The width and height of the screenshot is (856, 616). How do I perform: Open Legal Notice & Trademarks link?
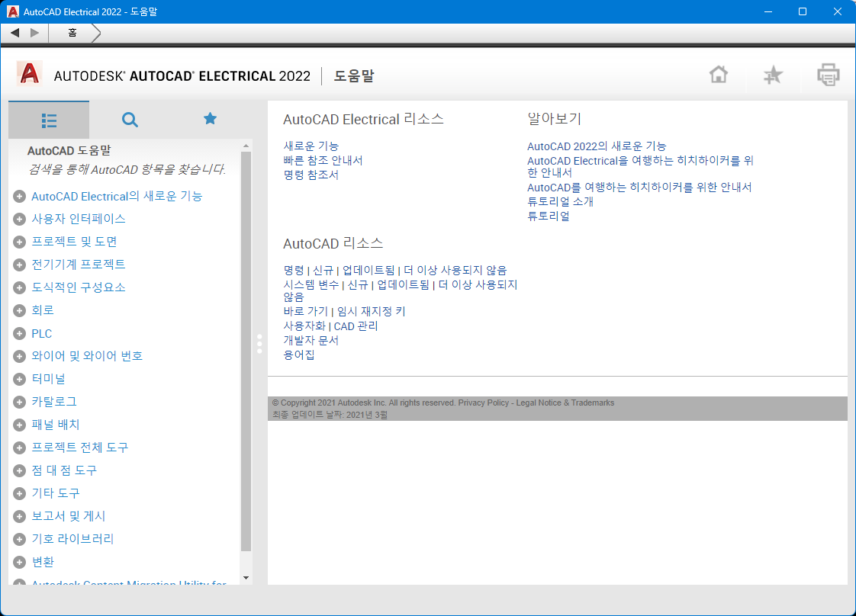(x=565, y=403)
